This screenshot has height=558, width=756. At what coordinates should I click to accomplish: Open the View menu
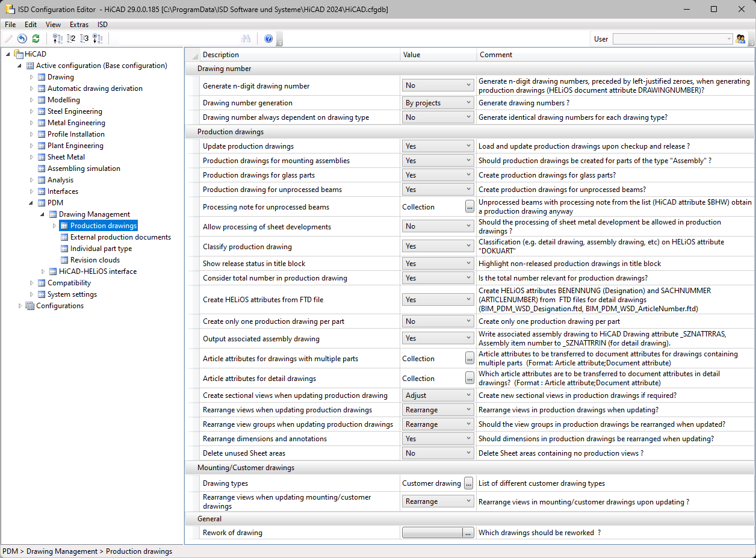(x=53, y=25)
